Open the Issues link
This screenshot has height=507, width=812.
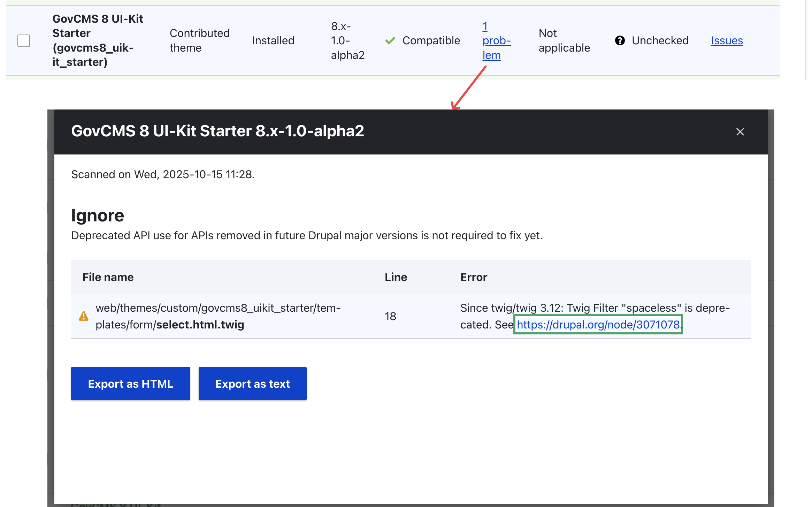point(727,40)
